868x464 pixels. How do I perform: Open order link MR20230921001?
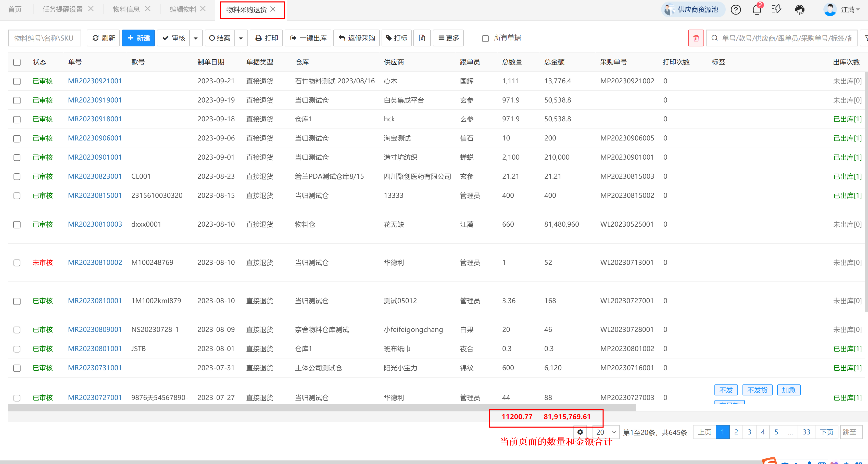point(95,81)
